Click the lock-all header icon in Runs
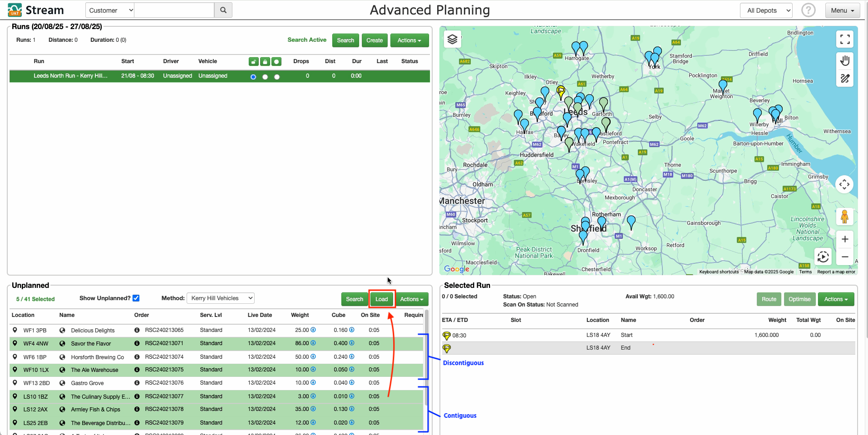The width and height of the screenshot is (868, 435). point(265,61)
